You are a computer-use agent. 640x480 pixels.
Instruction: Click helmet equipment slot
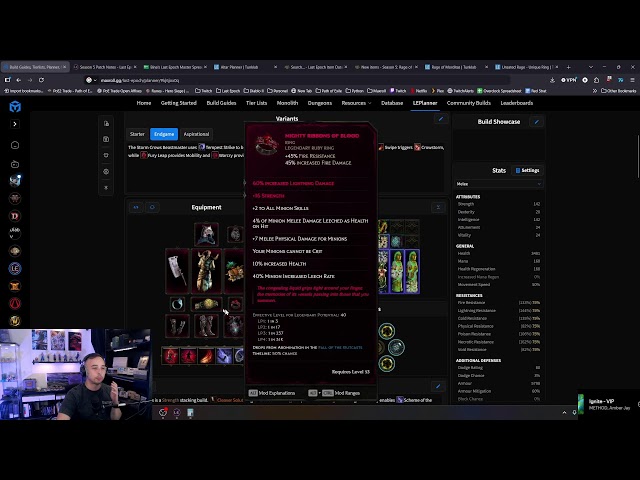point(206,234)
